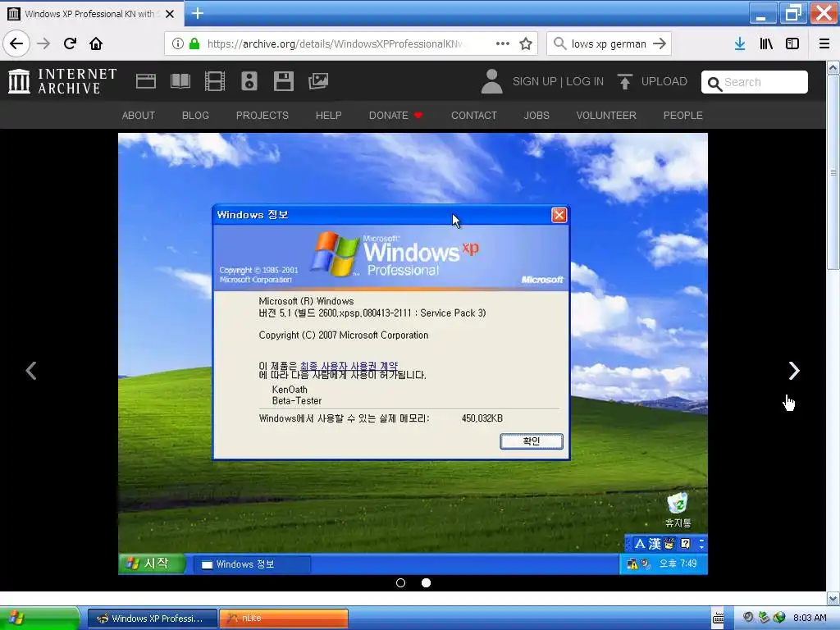Click the Windows XP screenshot image

click(413, 354)
